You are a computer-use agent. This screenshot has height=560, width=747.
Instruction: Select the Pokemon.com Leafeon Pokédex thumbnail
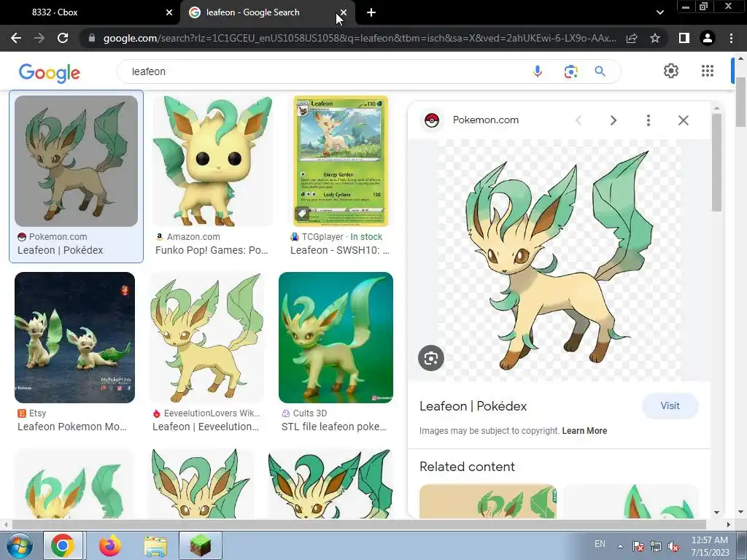[x=76, y=161]
